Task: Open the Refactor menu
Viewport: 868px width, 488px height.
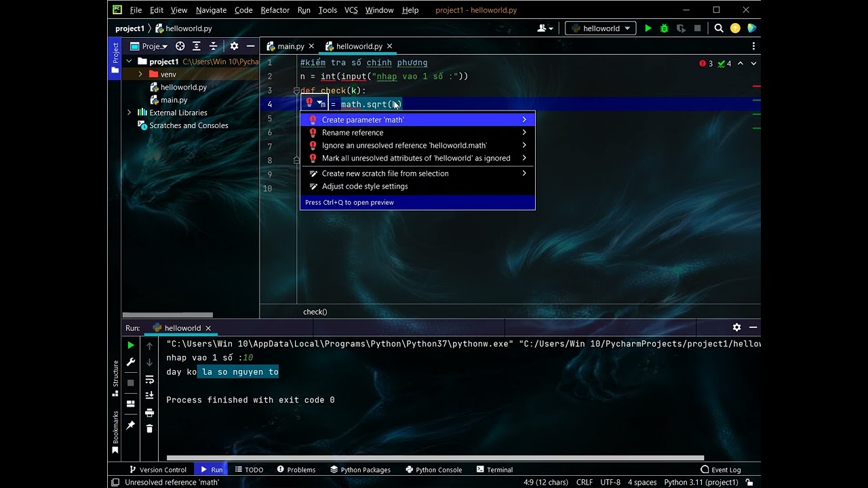Action: pos(275,10)
